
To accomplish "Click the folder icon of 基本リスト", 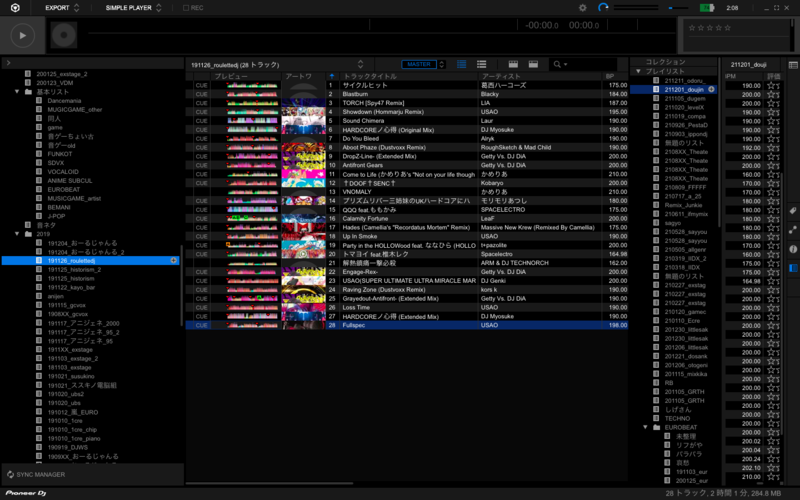I will tap(29, 92).
